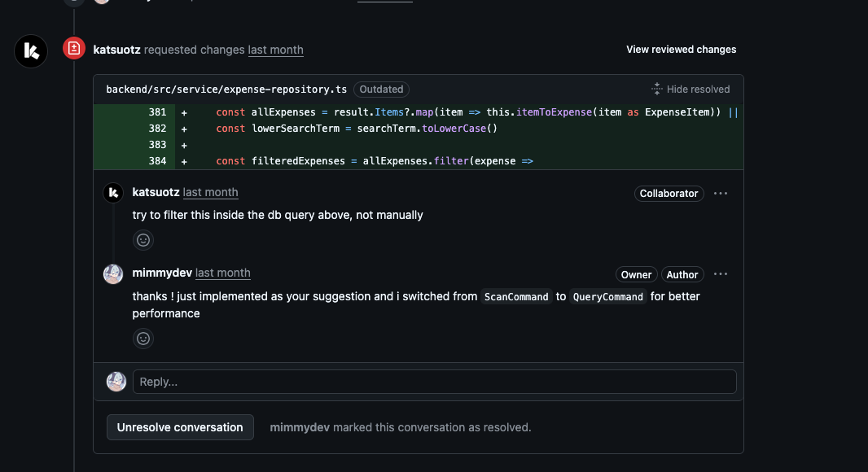Open the options menu on katsuotz's comment
This screenshot has width=868, height=472.
pos(721,194)
